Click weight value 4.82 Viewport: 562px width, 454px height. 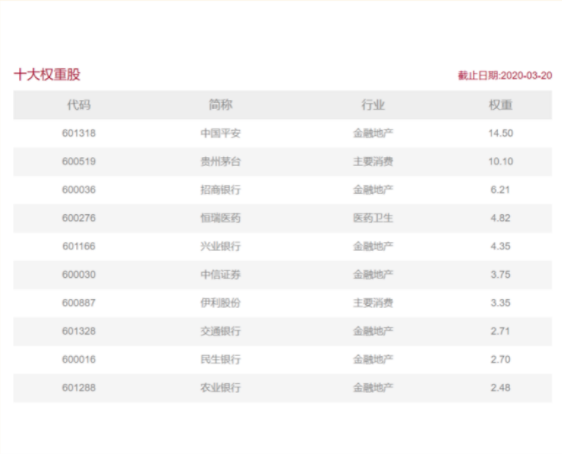[500, 218]
